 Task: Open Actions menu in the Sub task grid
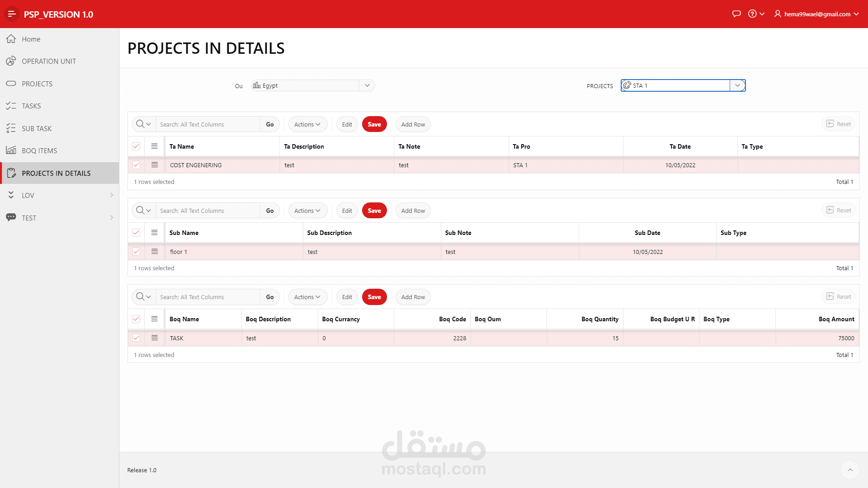(307, 211)
